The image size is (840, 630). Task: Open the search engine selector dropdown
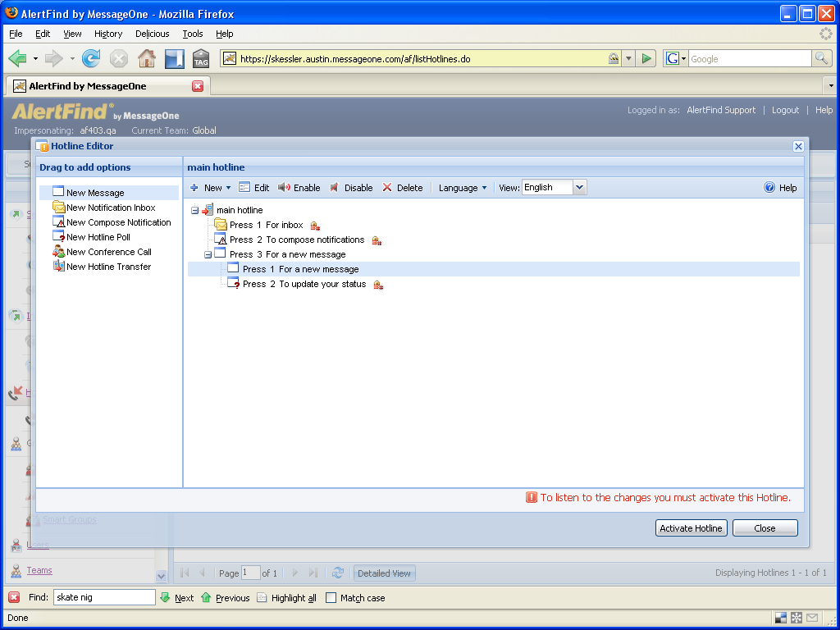pos(684,58)
